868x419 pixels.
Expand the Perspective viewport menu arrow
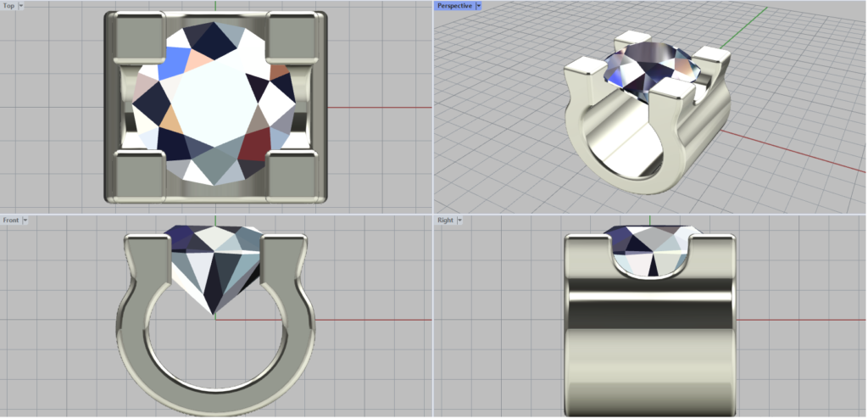[x=479, y=5]
